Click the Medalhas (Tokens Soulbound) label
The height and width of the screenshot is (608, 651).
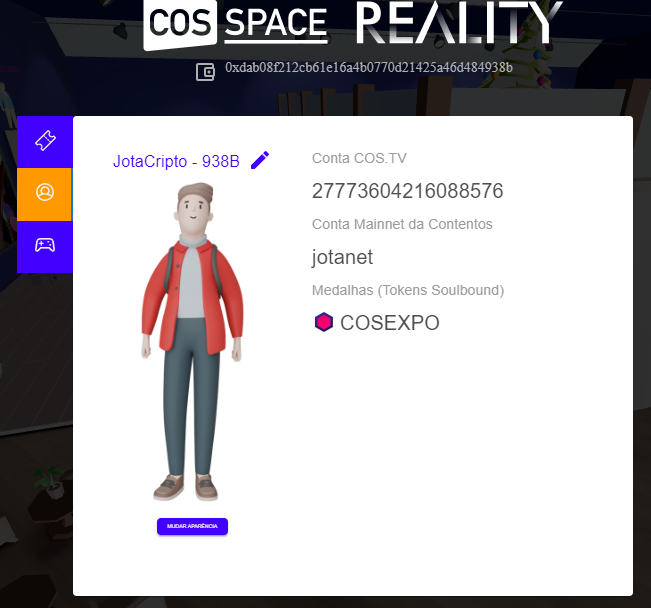(408, 290)
